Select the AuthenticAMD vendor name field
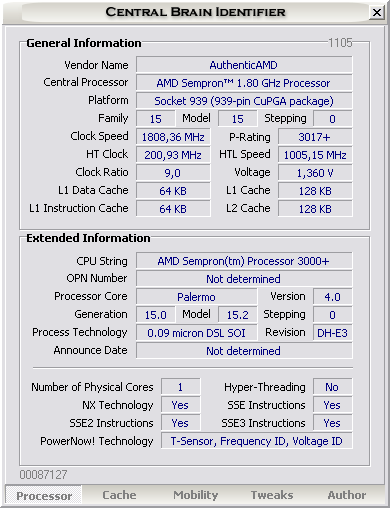This screenshot has height=508, width=390. [244, 65]
